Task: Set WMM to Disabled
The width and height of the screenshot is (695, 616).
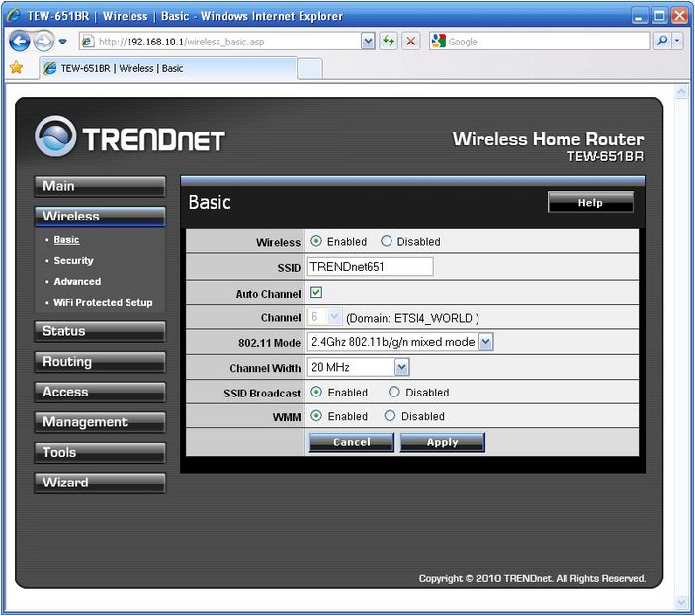Action: 391,416
